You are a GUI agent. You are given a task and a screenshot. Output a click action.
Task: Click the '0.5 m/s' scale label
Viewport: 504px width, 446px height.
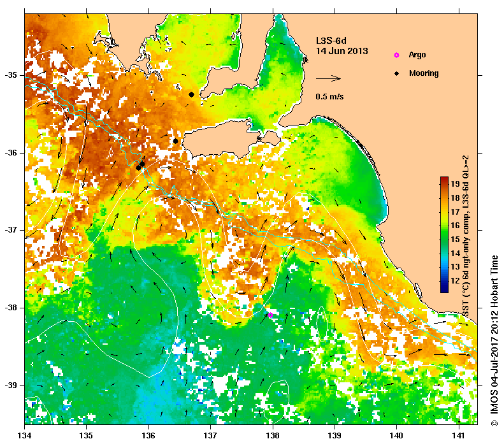329,97
